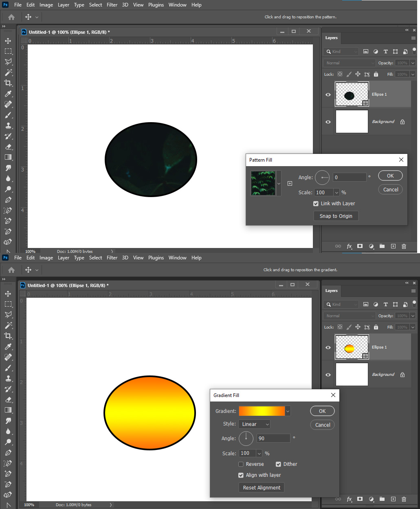The width and height of the screenshot is (420, 509).
Task: Uncheck Link with Layer in Pattern Fill
Action: (x=316, y=203)
